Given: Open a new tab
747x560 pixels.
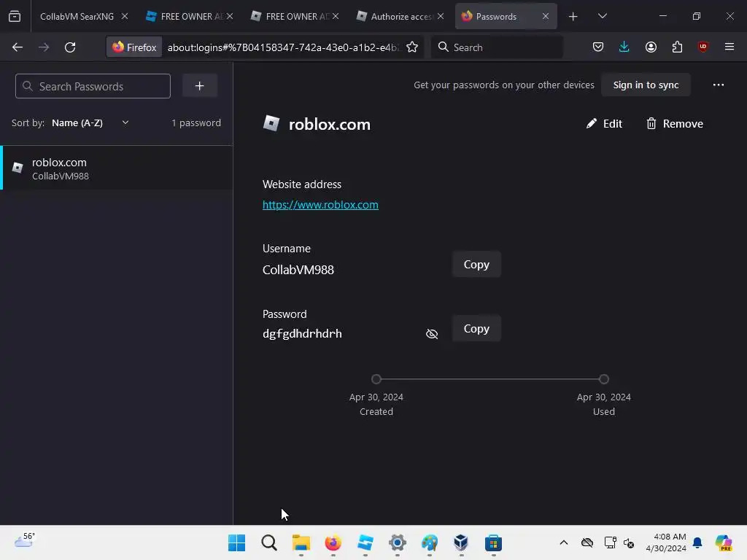Looking at the screenshot, I should 573,17.
